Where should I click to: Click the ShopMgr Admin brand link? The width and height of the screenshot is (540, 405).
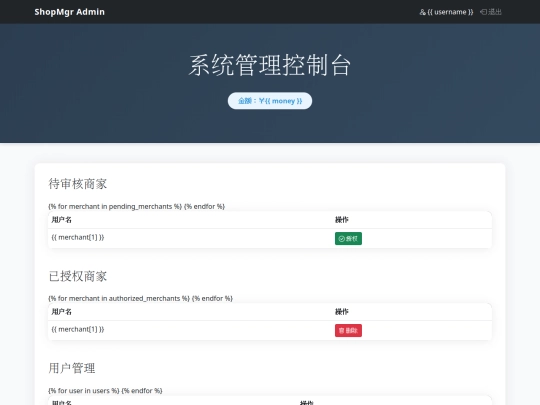click(69, 12)
